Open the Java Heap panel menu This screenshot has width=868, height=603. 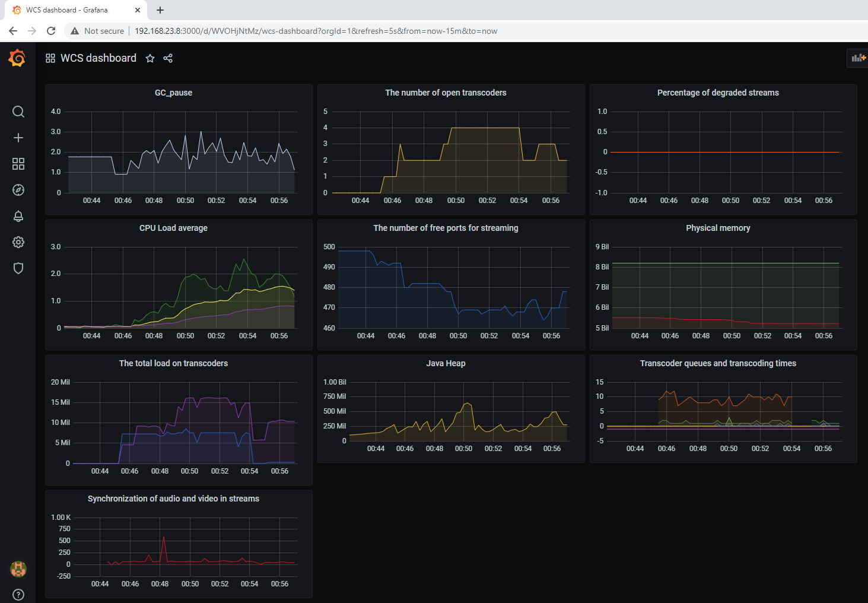(446, 363)
